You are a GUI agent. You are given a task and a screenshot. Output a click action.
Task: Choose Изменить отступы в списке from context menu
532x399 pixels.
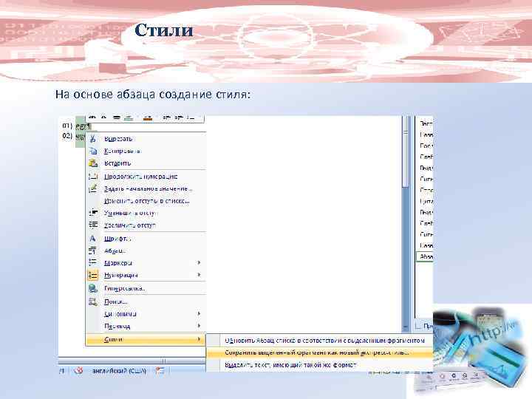point(146,201)
